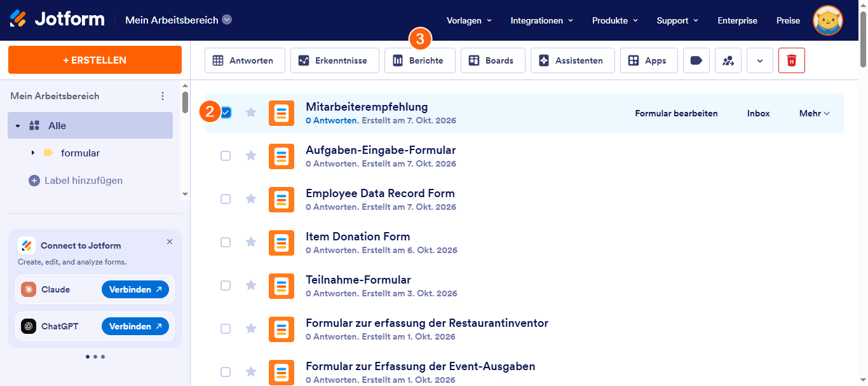Star the Employee Data Record Form
The height and width of the screenshot is (386, 868).
click(x=251, y=199)
